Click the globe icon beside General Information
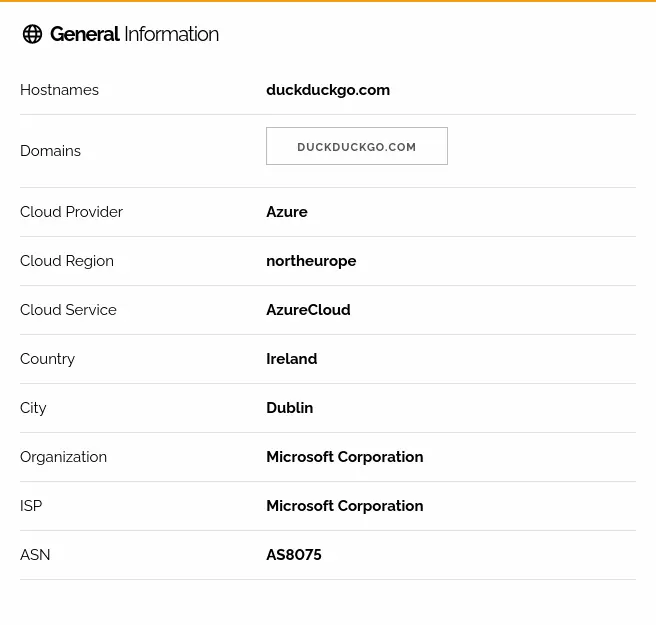The image size is (656, 625). (32, 34)
